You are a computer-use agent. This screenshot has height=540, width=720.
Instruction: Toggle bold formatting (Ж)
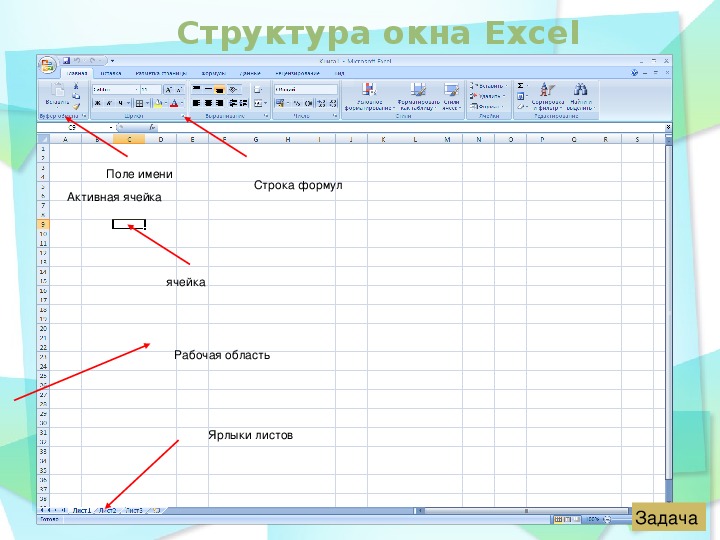point(97,103)
